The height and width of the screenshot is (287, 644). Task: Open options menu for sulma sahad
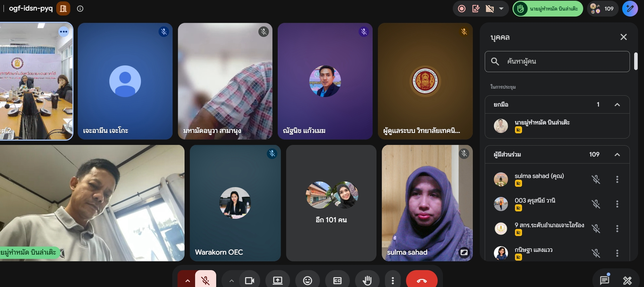click(x=617, y=179)
